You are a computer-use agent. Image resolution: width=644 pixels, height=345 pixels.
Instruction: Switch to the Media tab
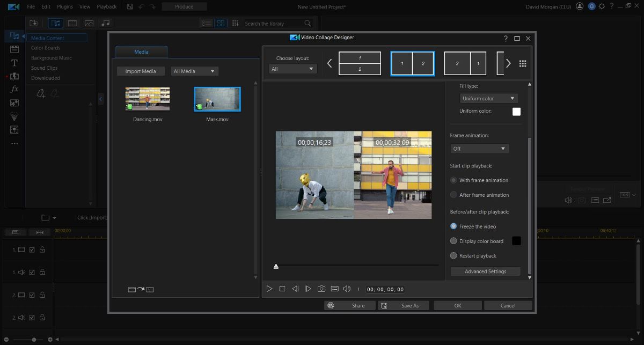click(x=141, y=52)
